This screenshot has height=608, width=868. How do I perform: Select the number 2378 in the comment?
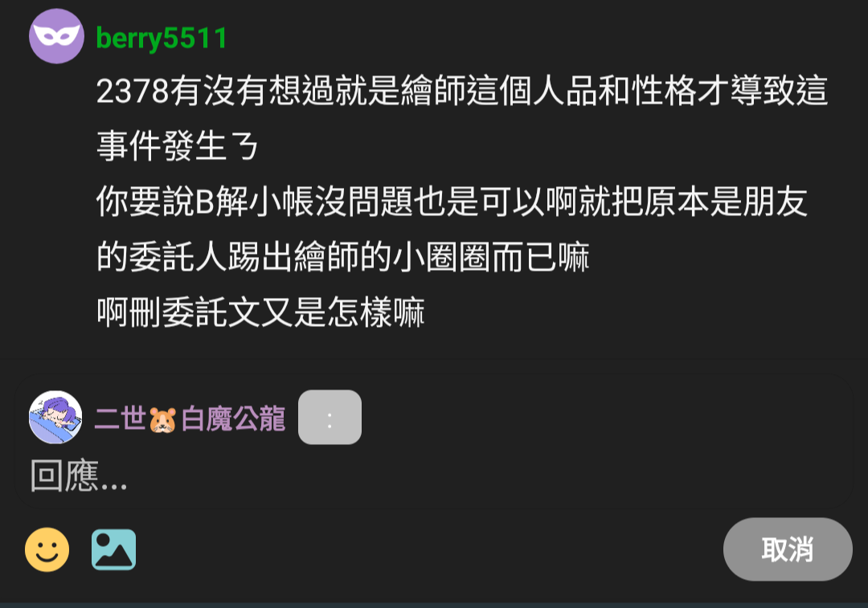pyautogui.click(x=133, y=91)
